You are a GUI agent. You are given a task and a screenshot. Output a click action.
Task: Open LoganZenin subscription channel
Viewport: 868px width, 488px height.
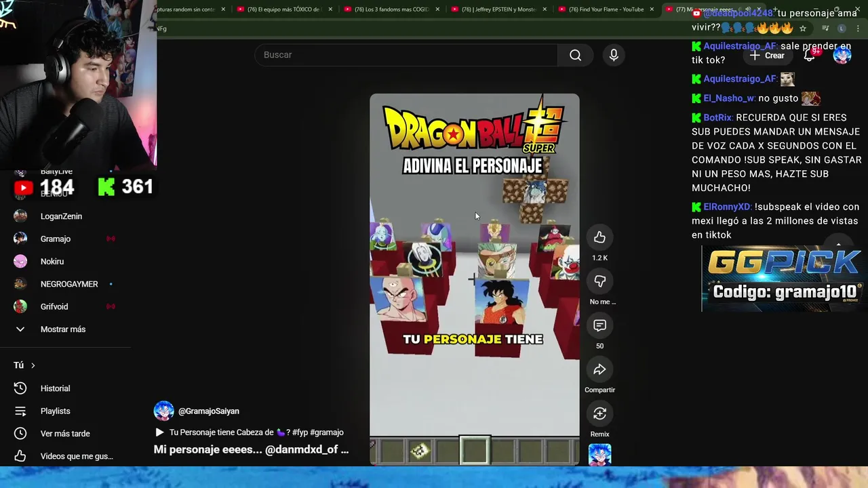61,216
